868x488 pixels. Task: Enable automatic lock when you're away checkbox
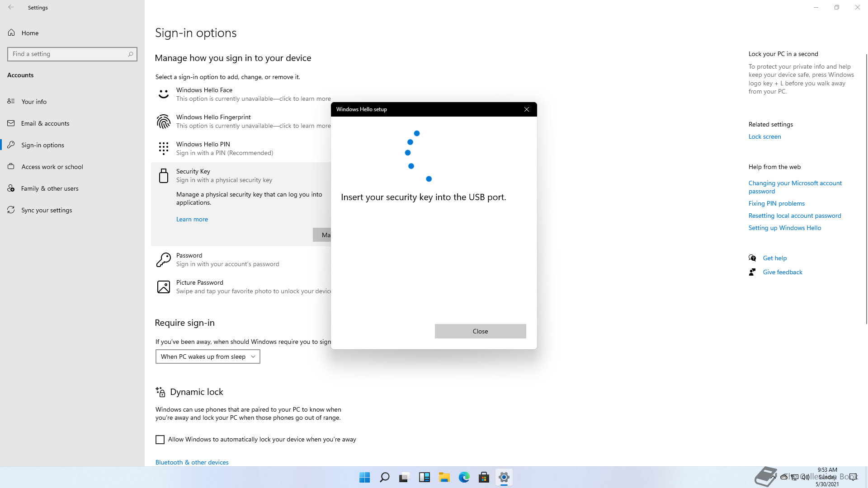tap(160, 440)
